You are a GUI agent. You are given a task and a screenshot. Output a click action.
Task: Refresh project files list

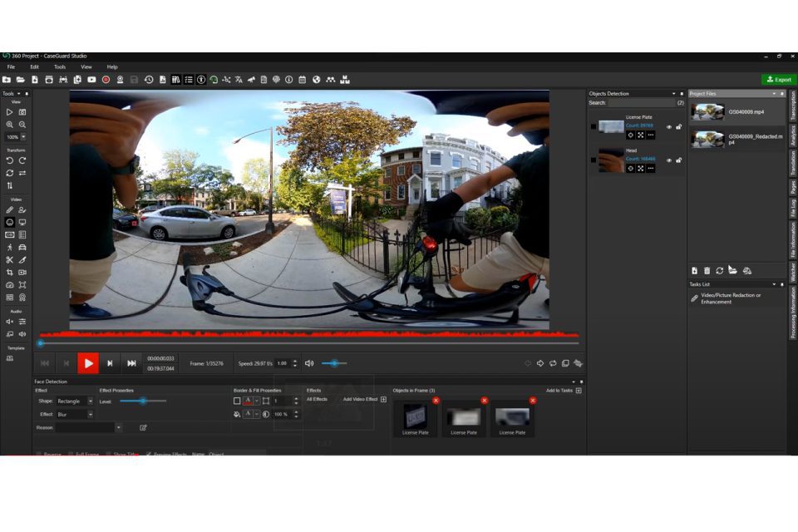(720, 271)
